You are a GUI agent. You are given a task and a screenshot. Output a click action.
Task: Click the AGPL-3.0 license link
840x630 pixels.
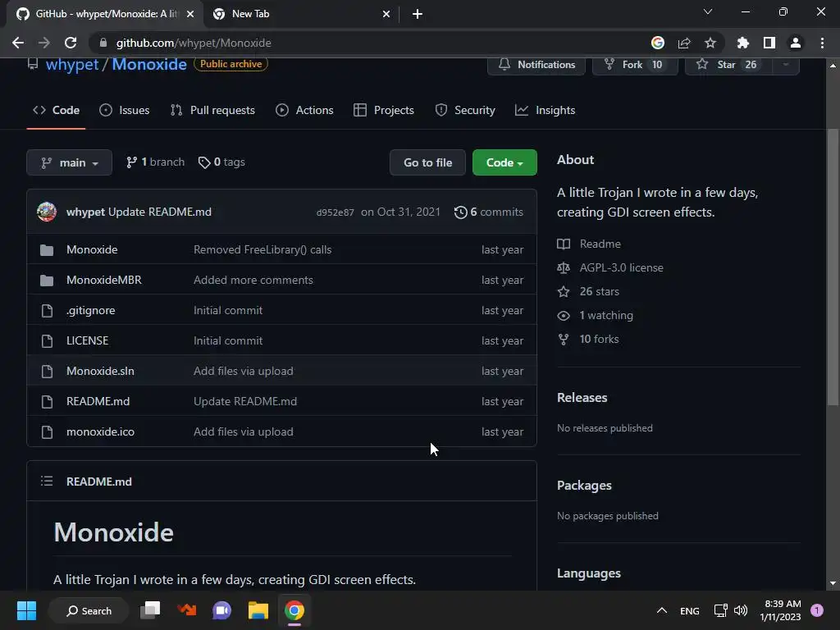click(x=622, y=268)
